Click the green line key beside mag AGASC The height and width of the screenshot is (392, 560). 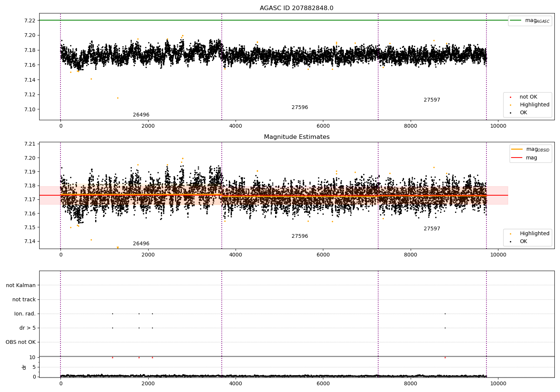pos(516,21)
